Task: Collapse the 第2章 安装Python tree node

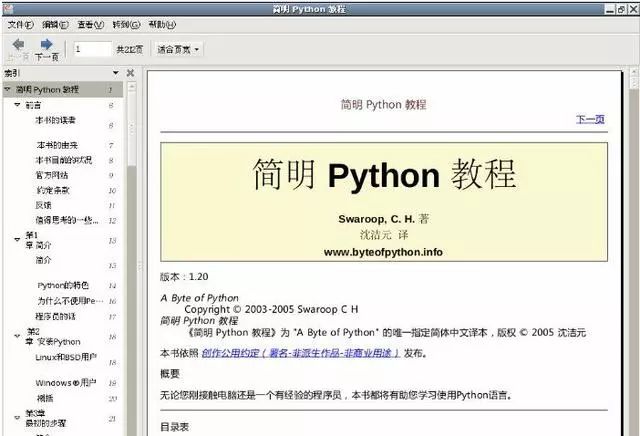Action: tap(17, 336)
